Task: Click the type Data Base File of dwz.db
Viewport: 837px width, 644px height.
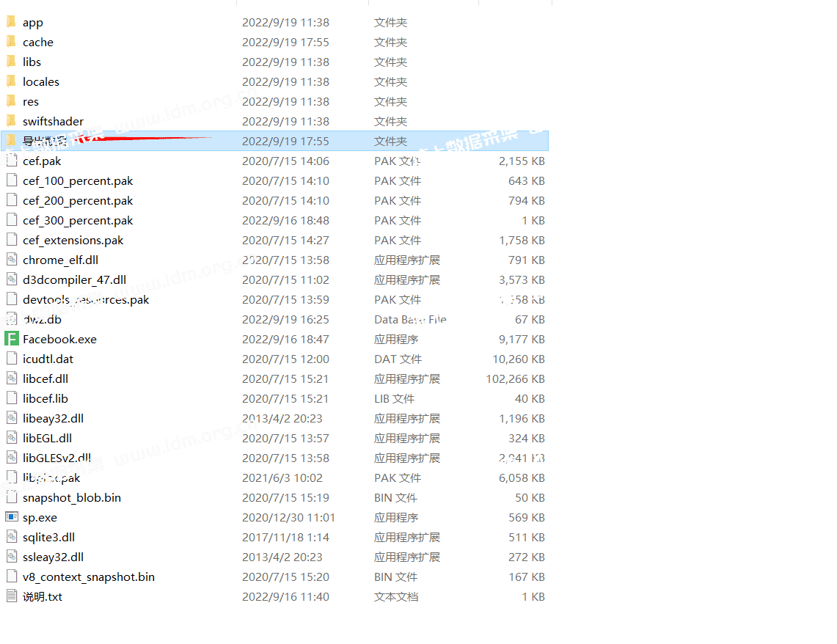Action: click(410, 320)
